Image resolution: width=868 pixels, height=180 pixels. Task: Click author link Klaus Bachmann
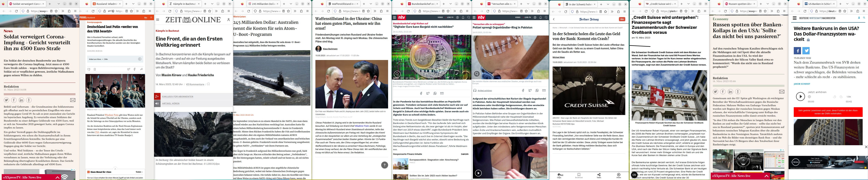click(x=330, y=49)
